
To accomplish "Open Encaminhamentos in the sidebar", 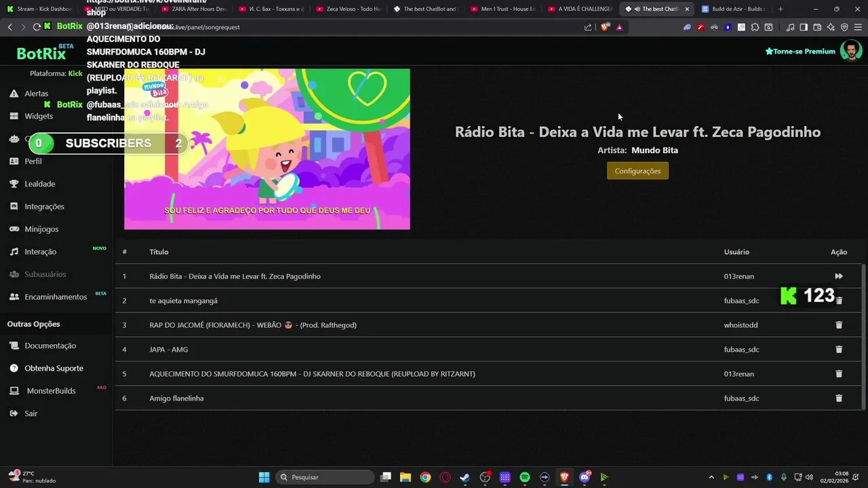I will click(x=56, y=297).
